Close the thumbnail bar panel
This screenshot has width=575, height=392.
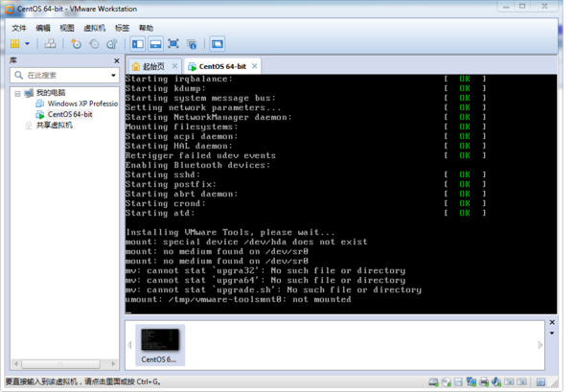point(552,322)
